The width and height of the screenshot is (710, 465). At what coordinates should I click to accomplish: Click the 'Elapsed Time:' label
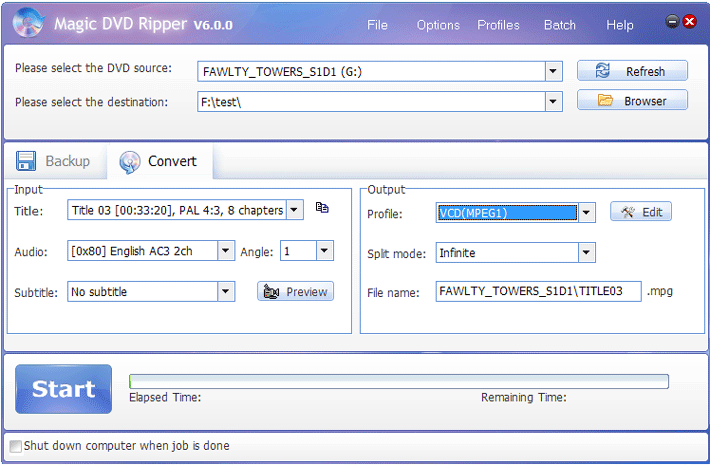(165, 398)
